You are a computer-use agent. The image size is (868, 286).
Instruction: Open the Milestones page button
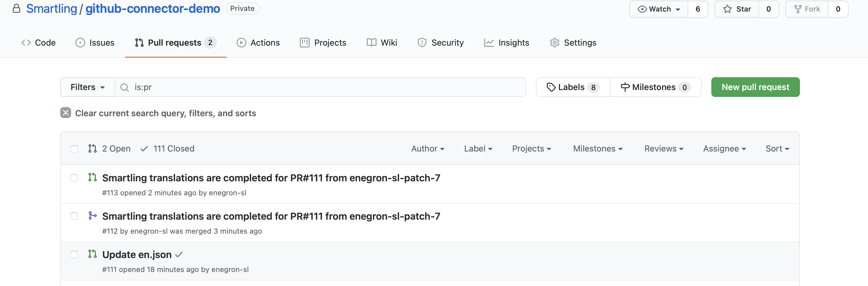656,87
